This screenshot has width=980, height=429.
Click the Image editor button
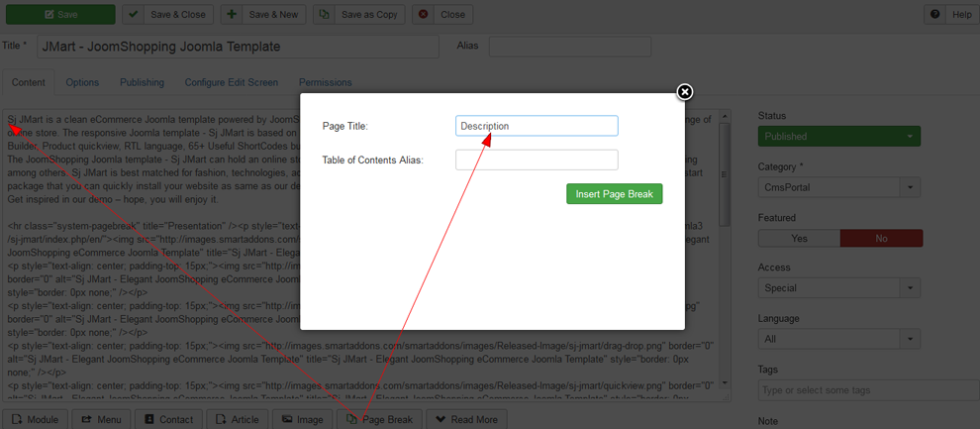302,419
